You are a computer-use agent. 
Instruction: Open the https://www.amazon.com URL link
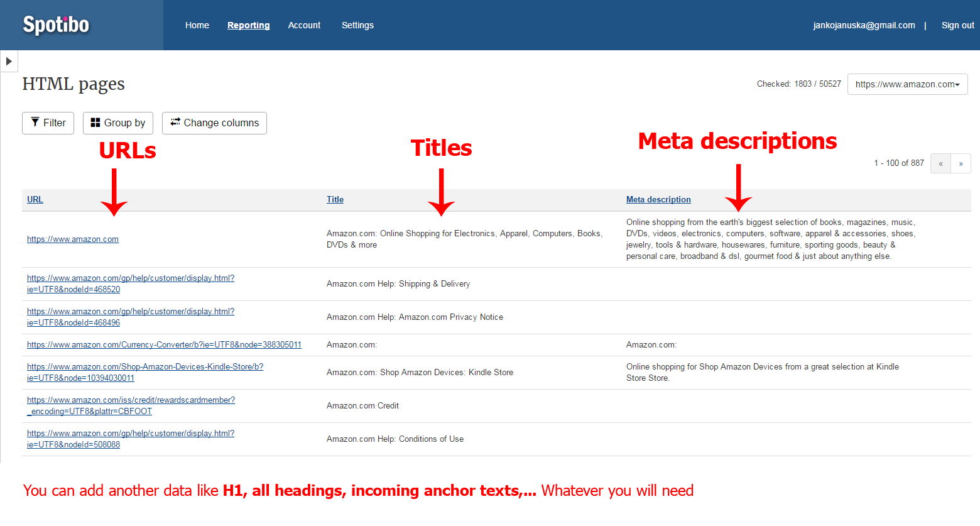(x=73, y=239)
